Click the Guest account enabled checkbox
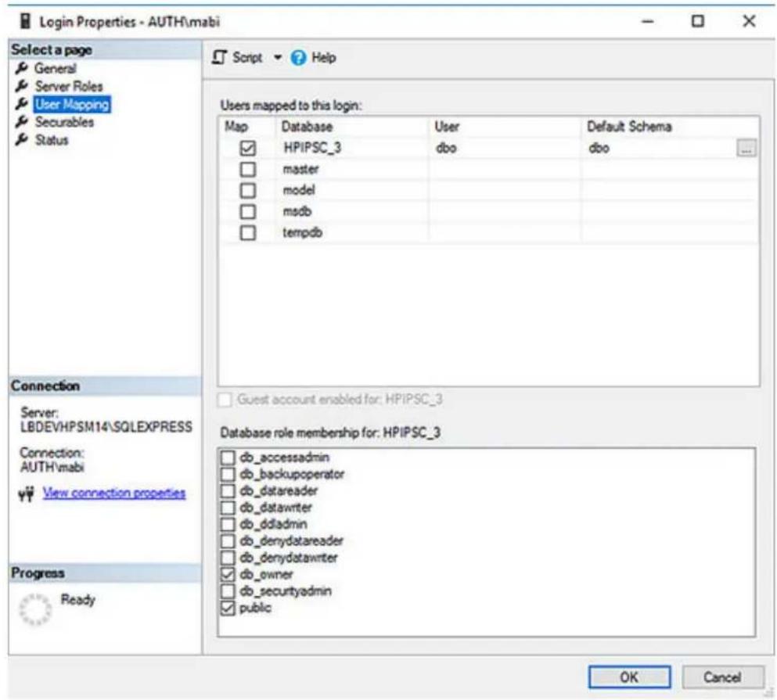This screenshot has width=777, height=700. pyautogui.click(x=225, y=400)
